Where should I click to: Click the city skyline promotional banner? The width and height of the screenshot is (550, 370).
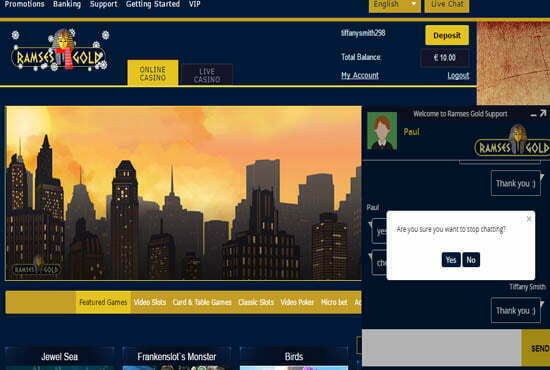click(183, 193)
